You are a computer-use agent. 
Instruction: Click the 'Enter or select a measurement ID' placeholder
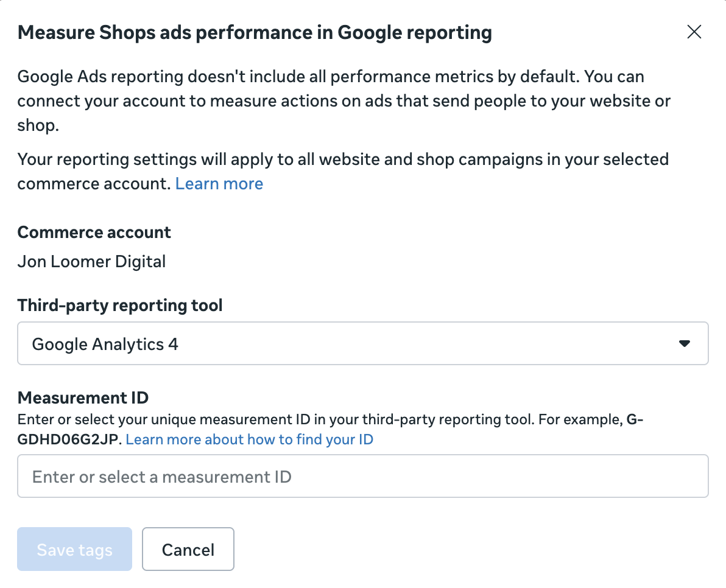162,477
